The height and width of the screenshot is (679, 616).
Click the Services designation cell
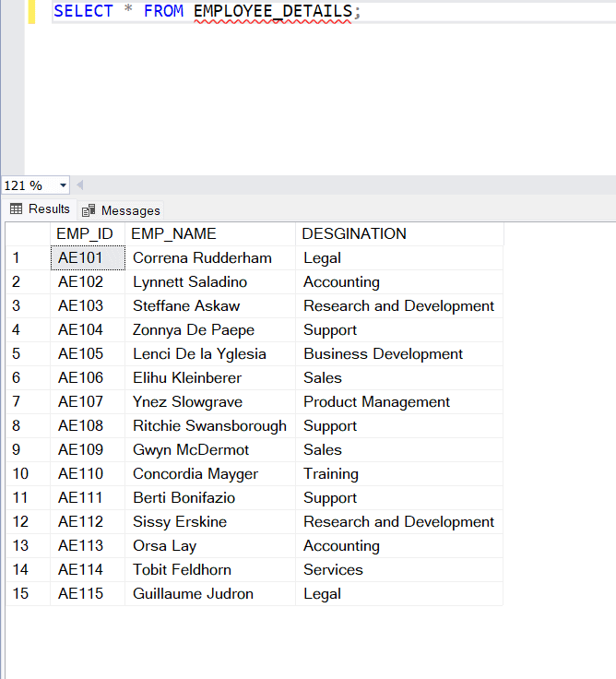pos(399,569)
